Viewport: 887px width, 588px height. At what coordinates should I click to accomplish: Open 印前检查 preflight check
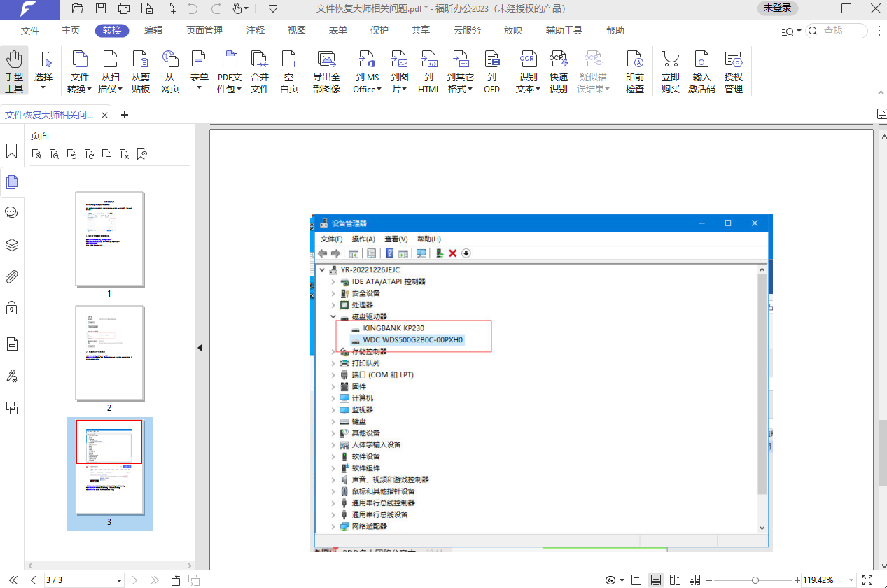635,71
